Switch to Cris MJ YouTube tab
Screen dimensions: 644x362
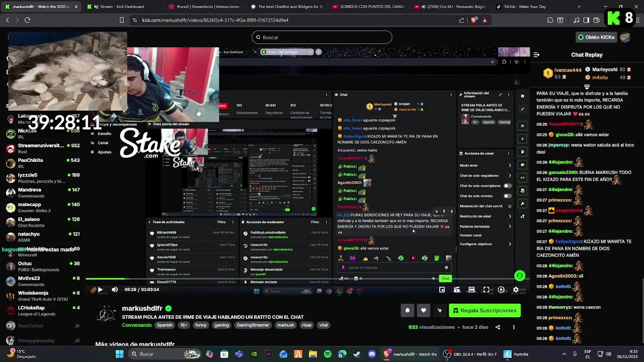point(450,7)
